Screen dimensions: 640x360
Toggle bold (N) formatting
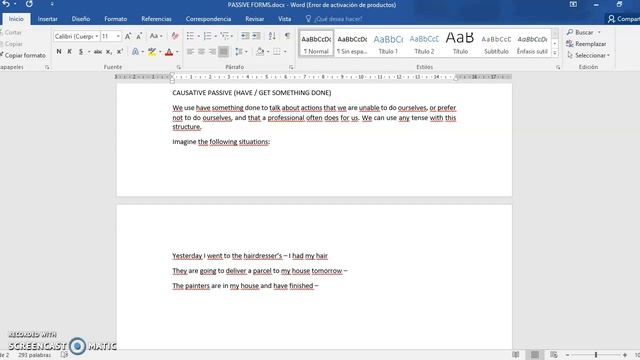tap(59, 52)
